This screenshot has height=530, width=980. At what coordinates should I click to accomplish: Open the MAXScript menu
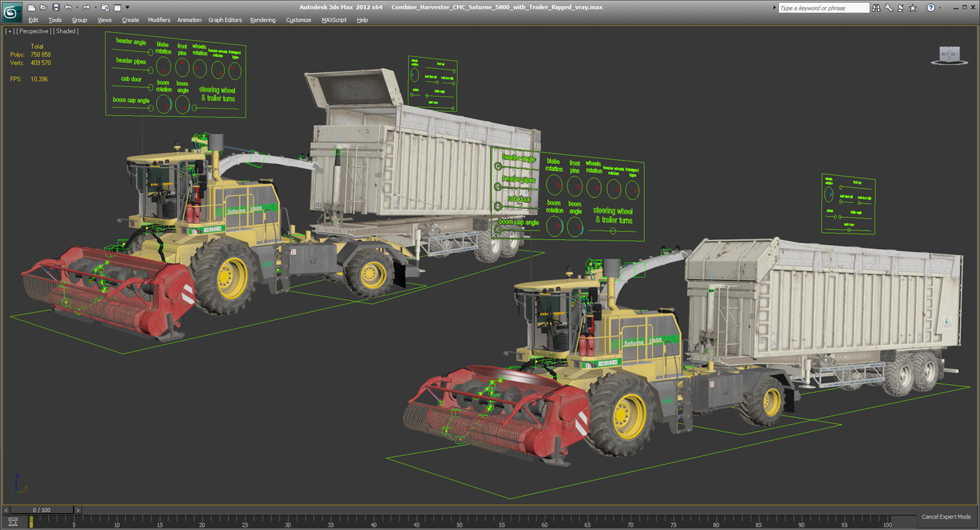click(334, 20)
